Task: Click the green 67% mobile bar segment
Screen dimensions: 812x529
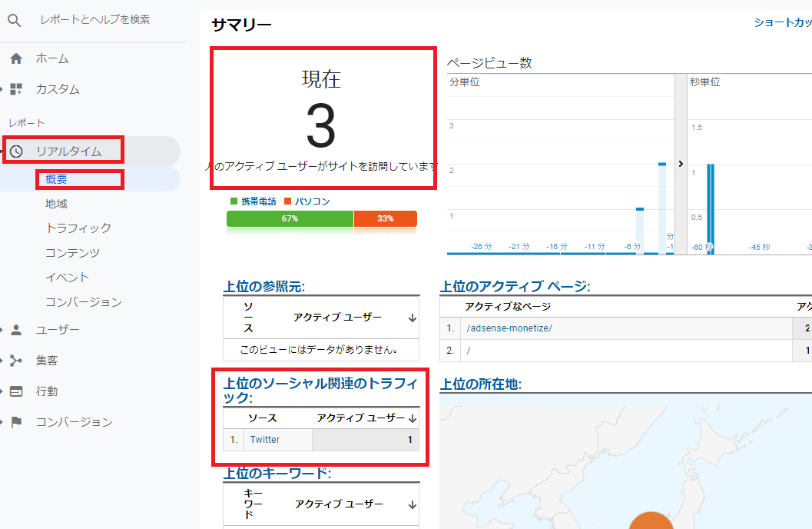Action: coord(290,218)
